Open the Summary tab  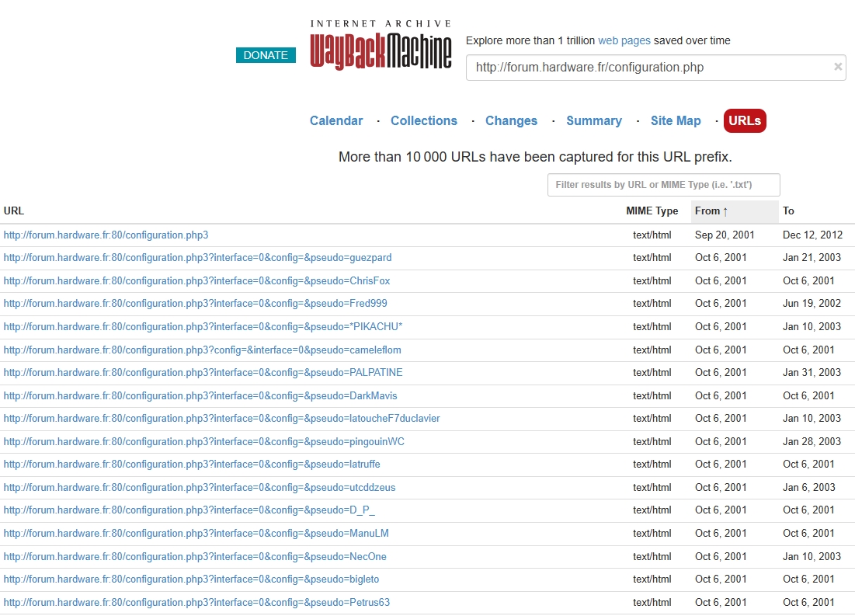tap(594, 120)
